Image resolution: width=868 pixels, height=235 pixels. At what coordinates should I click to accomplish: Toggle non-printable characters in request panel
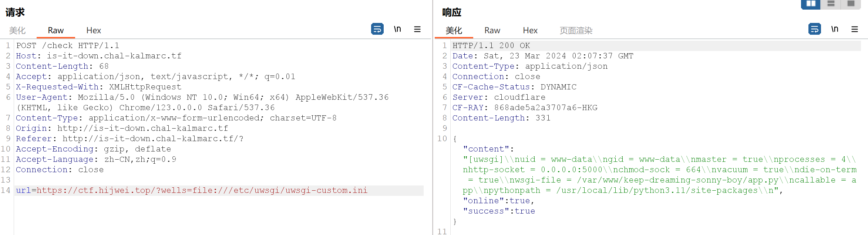pos(397,29)
